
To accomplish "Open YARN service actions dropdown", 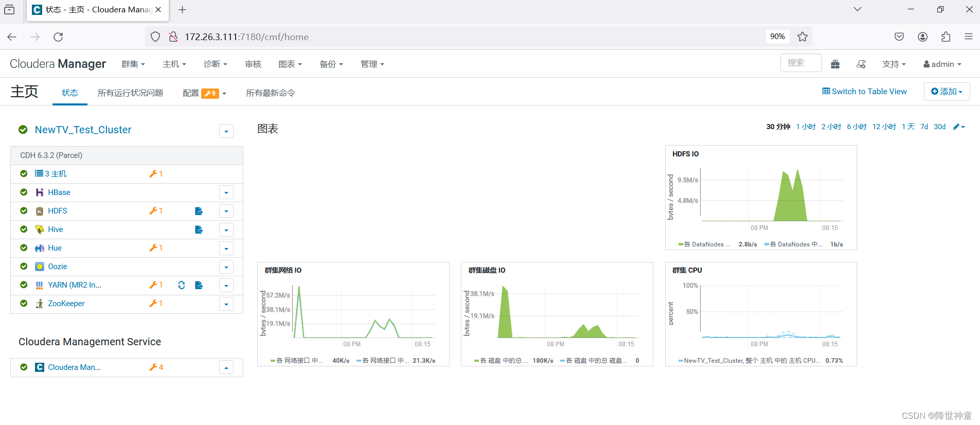I will [x=226, y=285].
